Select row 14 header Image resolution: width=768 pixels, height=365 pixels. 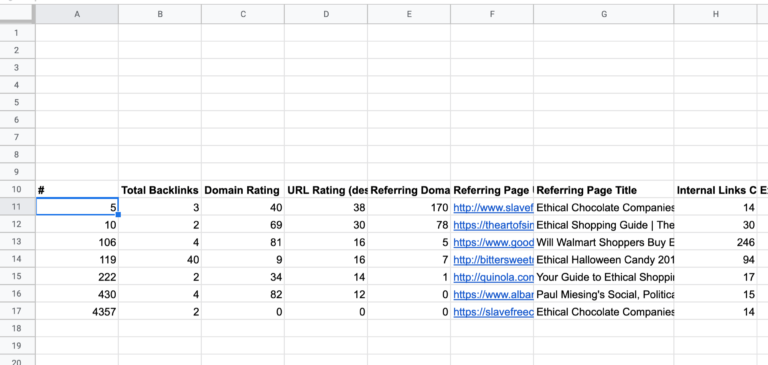pos(17,260)
